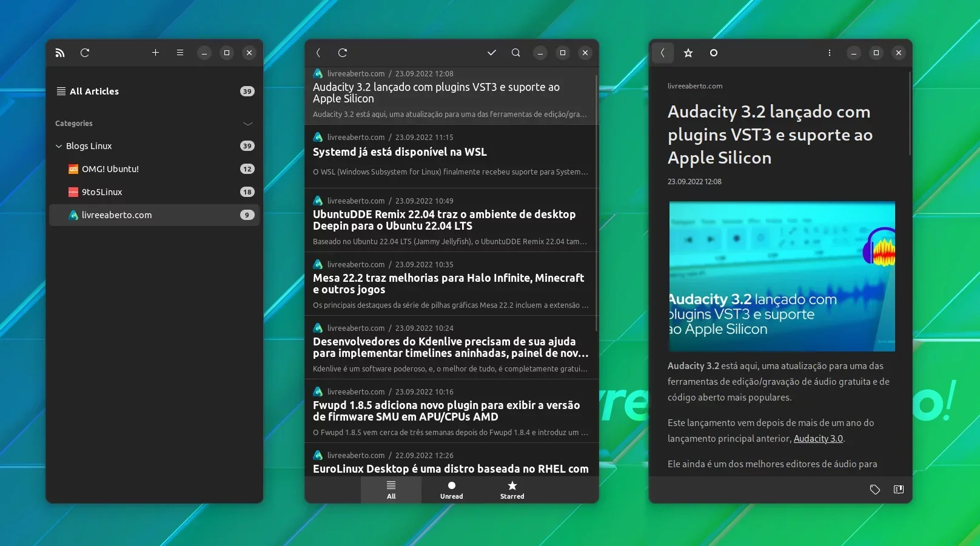The image size is (980, 546).
Task: Click the RSS feed icon in sidebar window
Action: (x=60, y=53)
